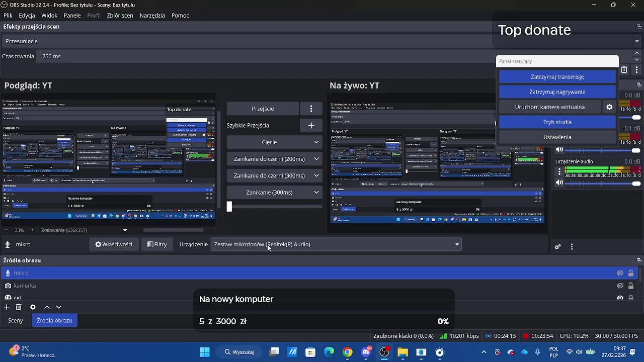Open advanced audio properties gears icon

[x=557, y=247]
